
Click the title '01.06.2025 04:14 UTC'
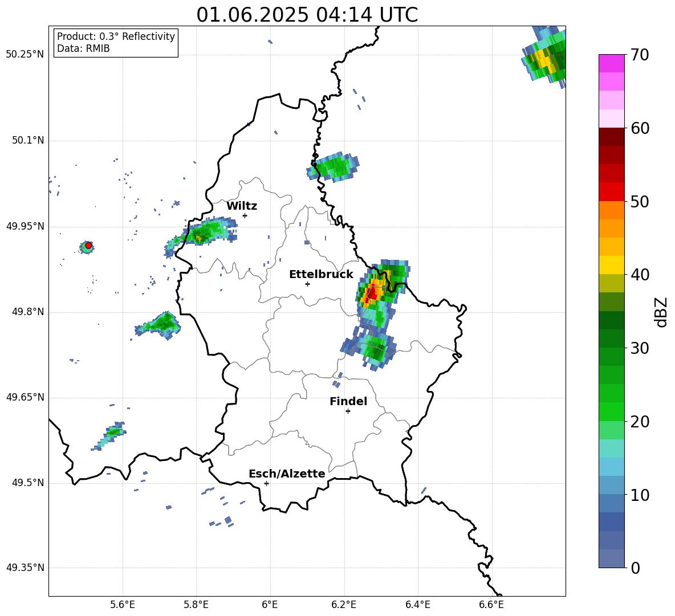pos(307,15)
